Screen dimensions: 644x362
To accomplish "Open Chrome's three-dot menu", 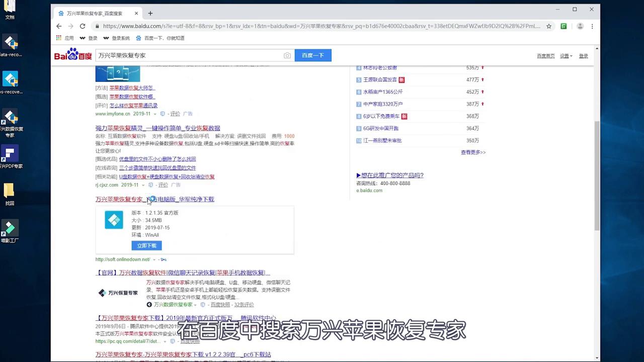I will pos(592,26).
